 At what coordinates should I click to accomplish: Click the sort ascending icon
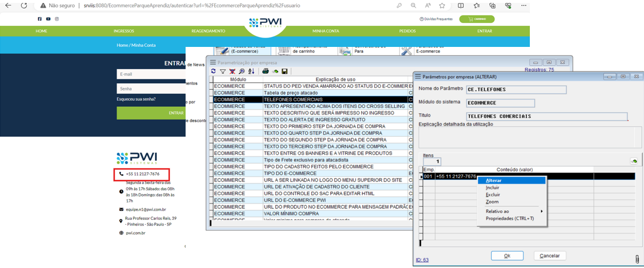point(251,72)
